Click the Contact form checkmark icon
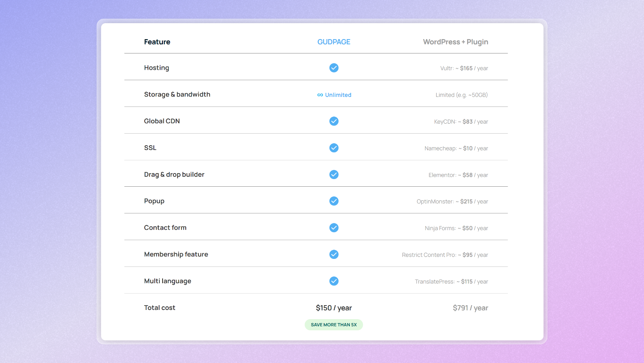The image size is (644, 363). (334, 228)
